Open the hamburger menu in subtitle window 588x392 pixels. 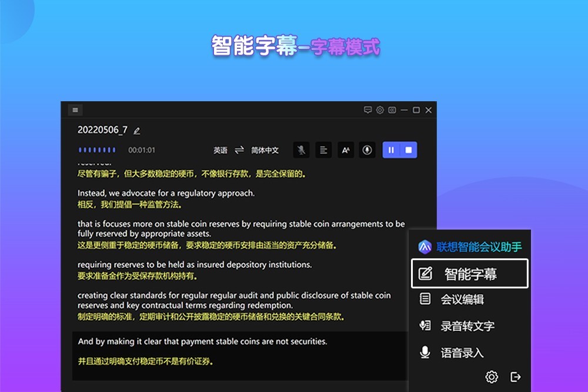tap(75, 110)
